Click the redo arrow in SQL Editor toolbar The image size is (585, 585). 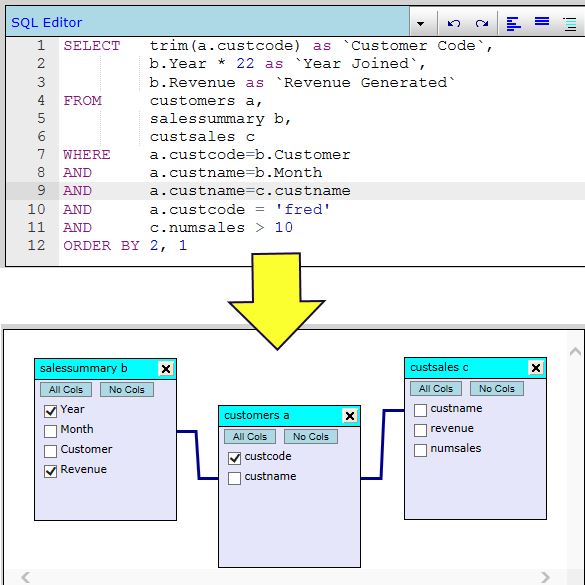(482, 24)
